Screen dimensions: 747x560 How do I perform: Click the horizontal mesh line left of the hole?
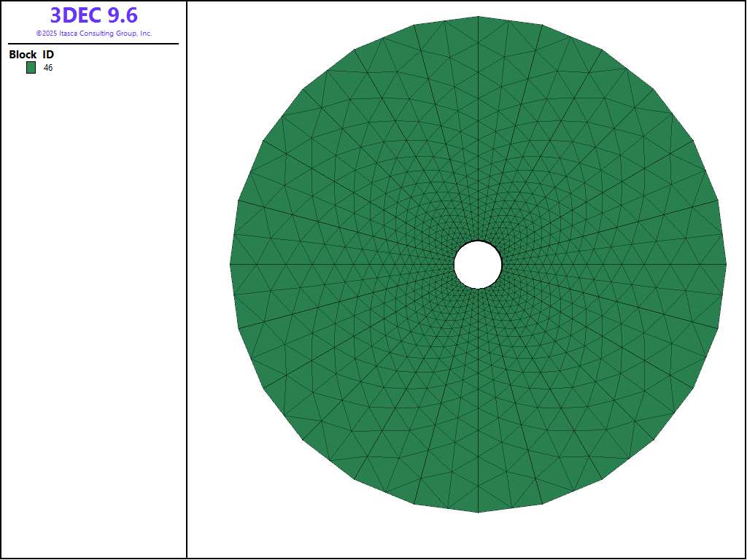coord(343,264)
